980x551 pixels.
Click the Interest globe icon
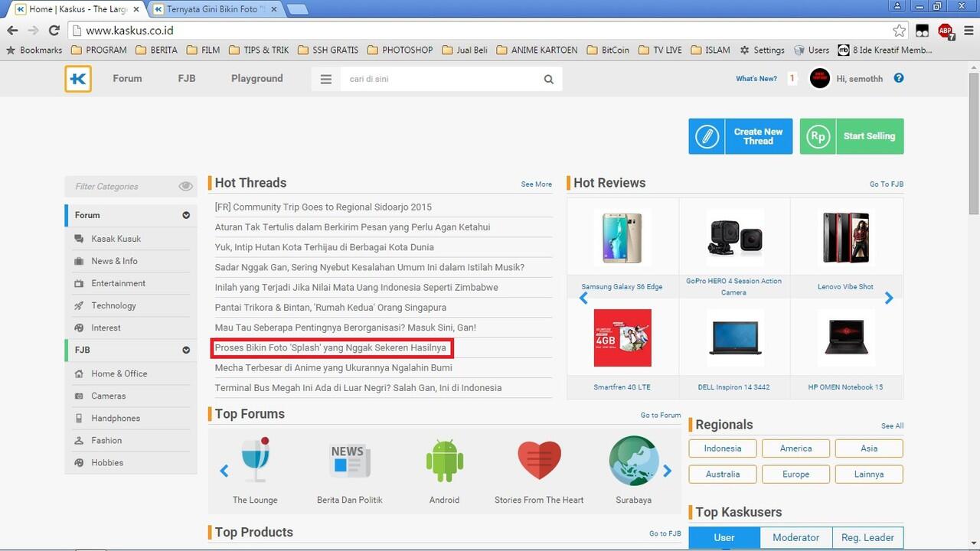click(x=79, y=328)
